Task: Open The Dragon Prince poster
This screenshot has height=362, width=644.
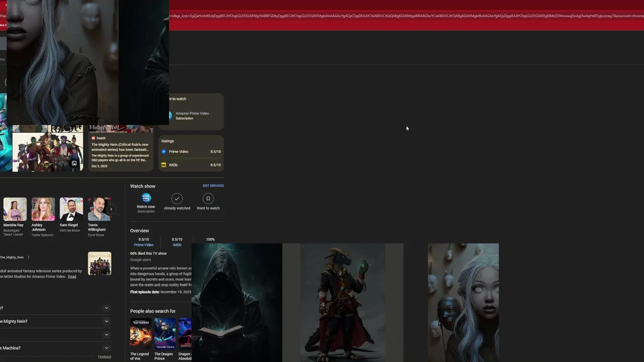Action: [165, 333]
